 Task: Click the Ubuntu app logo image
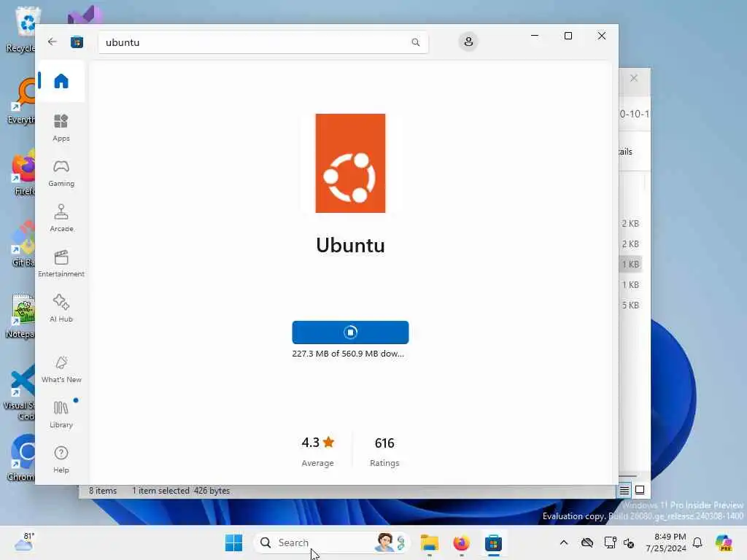pyautogui.click(x=350, y=163)
